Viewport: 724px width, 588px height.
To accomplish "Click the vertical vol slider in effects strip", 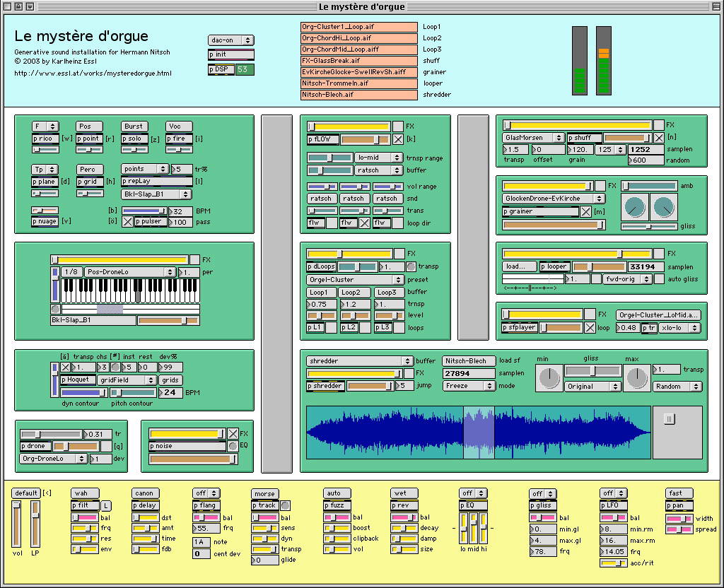I will coord(17,523).
